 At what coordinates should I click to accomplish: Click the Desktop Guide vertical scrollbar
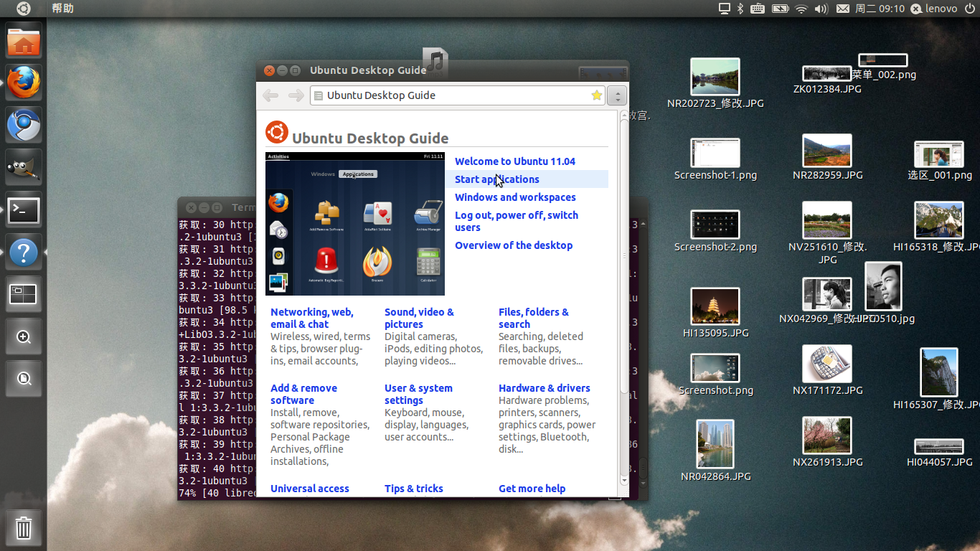(623, 299)
